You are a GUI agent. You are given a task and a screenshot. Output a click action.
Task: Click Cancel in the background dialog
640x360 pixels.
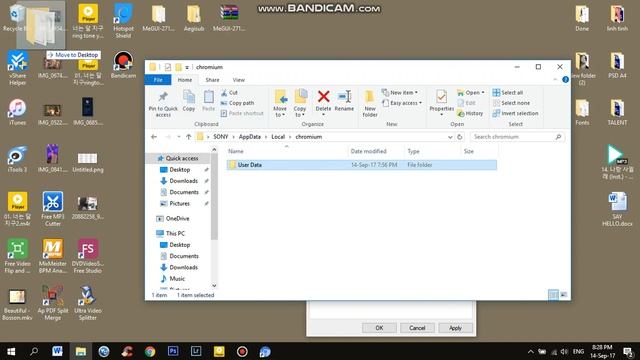[417, 328]
